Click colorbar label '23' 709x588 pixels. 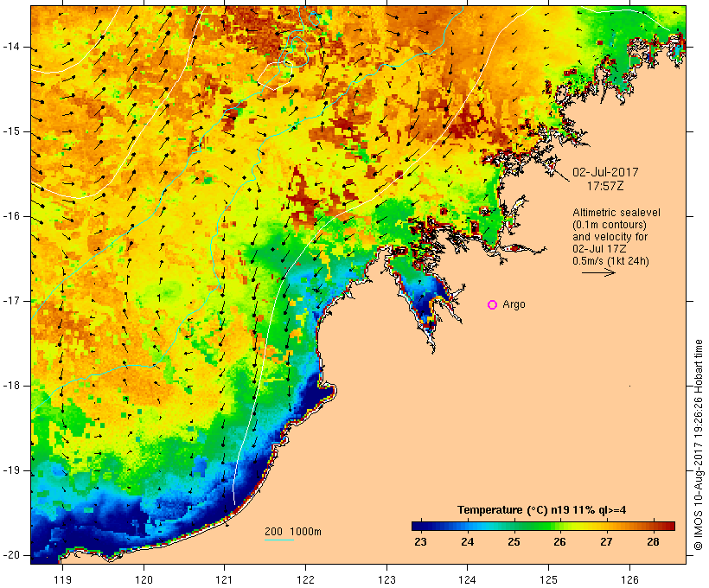[x=420, y=542]
